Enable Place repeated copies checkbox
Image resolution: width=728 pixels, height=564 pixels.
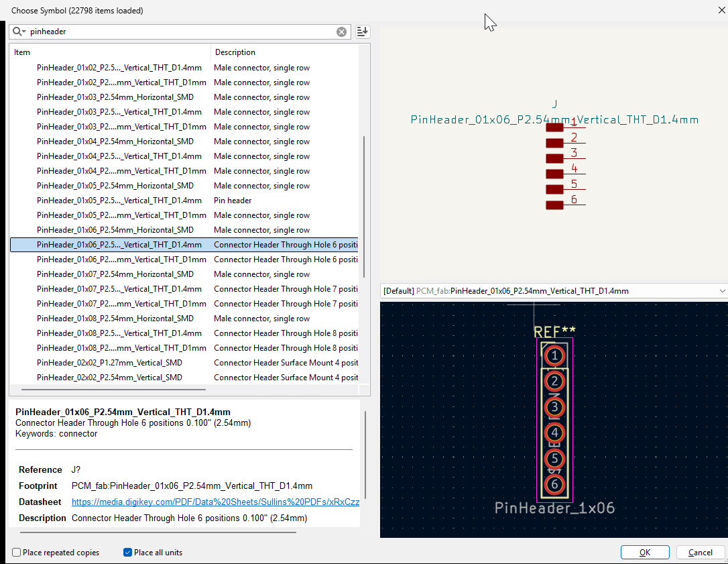tap(17, 553)
